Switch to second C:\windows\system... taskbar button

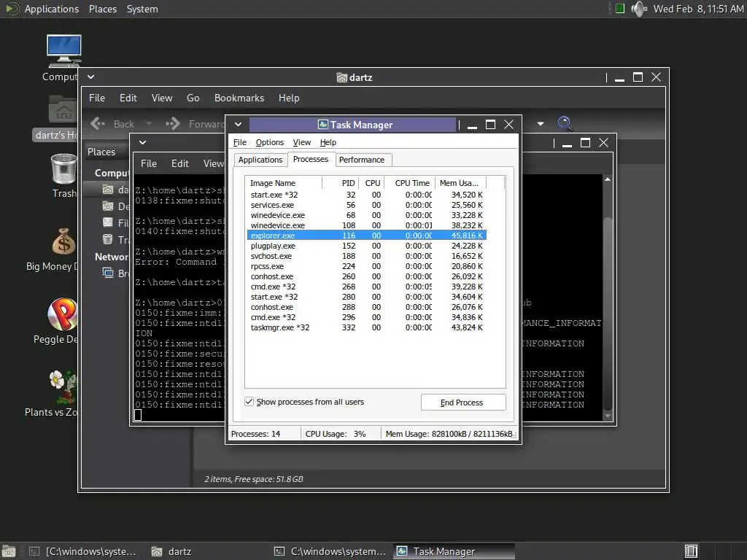[331, 551]
